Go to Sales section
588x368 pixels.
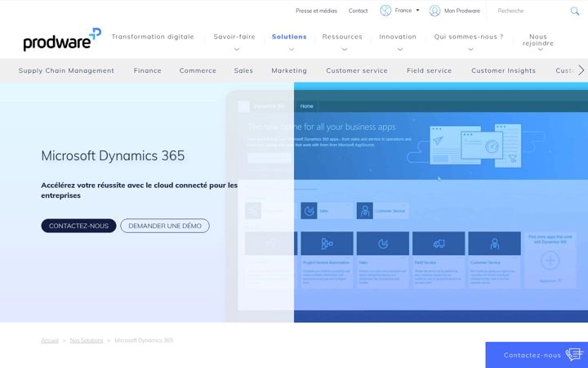click(243, 70)
